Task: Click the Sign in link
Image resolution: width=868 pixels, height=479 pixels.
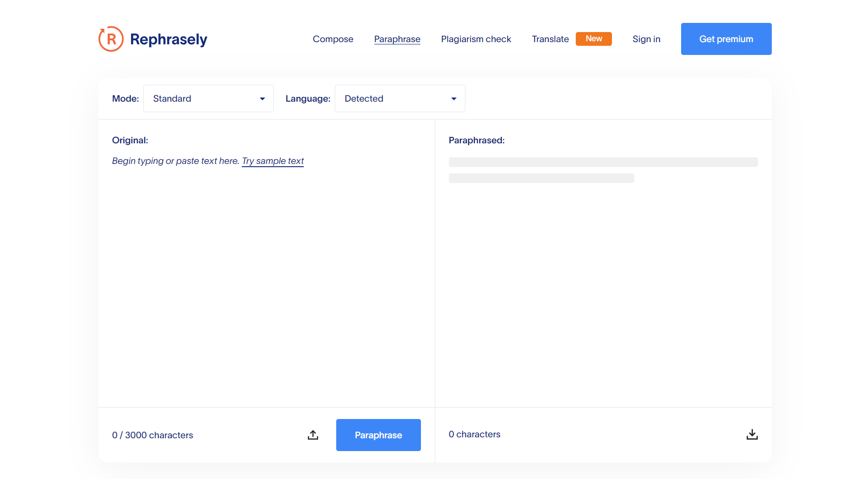Action: (646, 39)
